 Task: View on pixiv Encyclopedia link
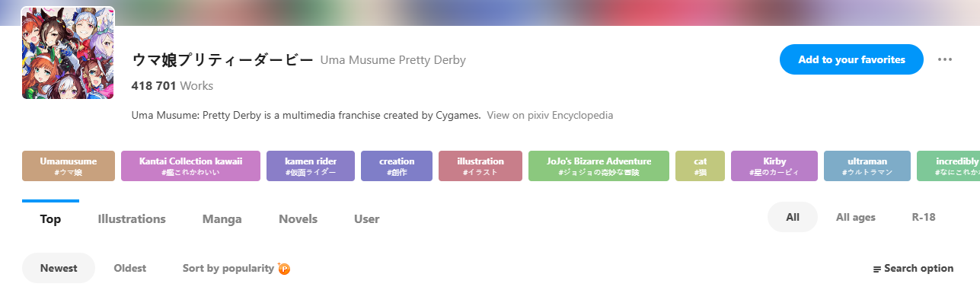click(x=550, y=116)
